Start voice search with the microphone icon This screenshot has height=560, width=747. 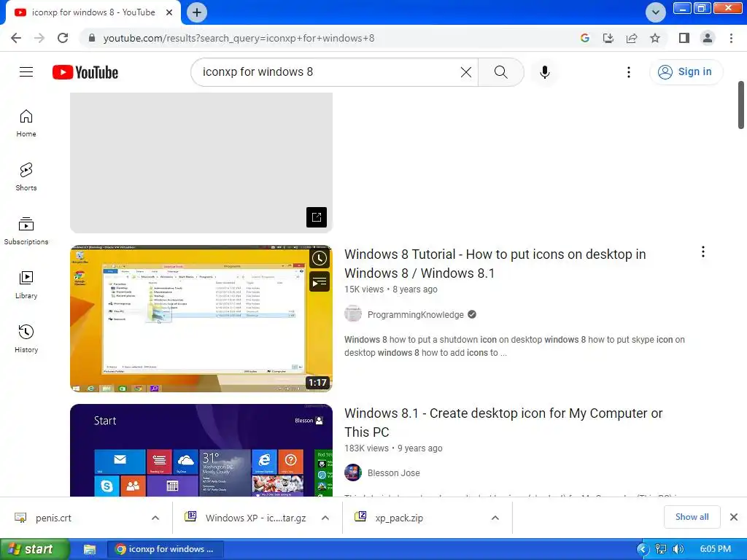point(545,72)
